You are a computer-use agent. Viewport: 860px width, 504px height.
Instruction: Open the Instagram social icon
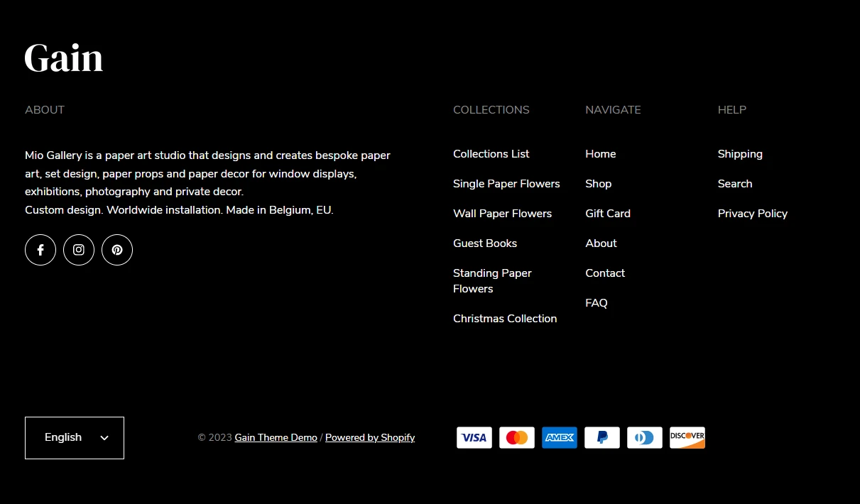pyautogui.click(x=79, y=250)
